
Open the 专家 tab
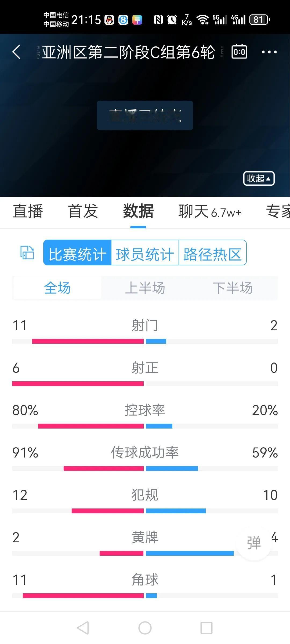[278, 211]
